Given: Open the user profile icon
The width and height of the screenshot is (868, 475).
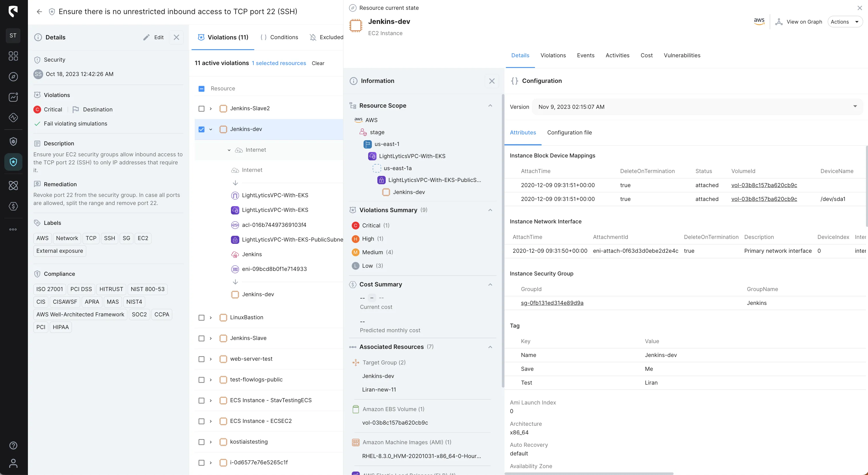Looking at the screenshot, I should tap(13, 463).
